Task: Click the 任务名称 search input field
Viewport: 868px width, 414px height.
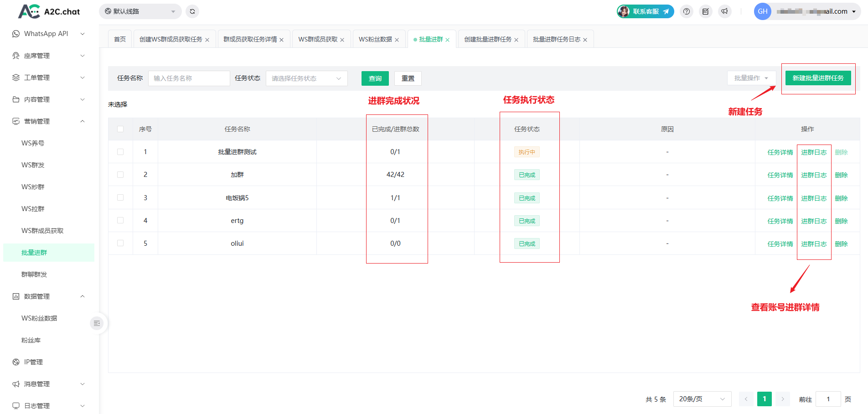Action: 189,78
